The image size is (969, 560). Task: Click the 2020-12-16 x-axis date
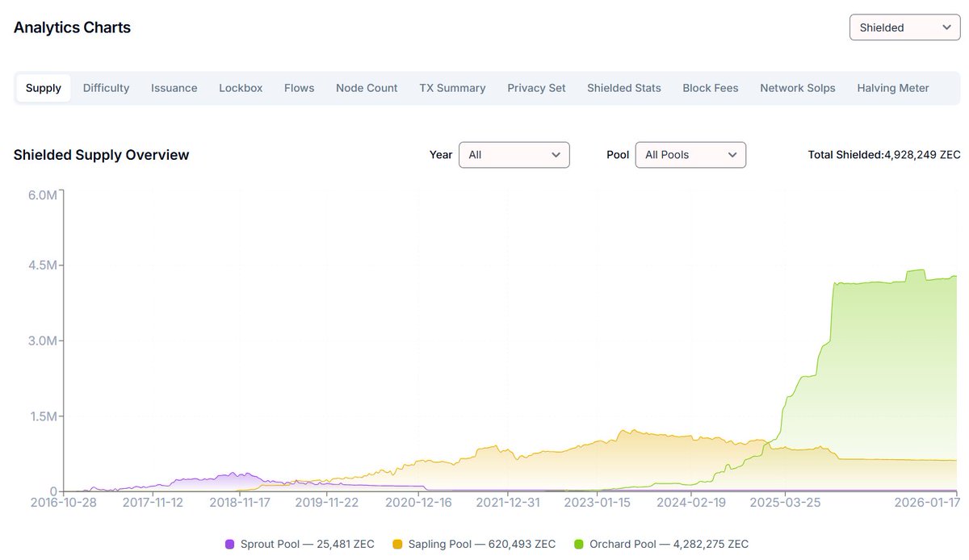pyautogui.click(x=419, y=503)
